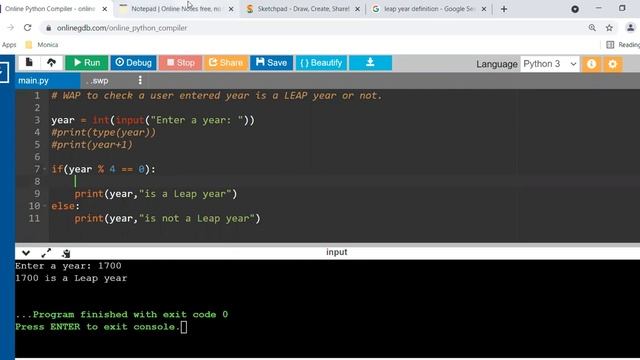Switch to leap year definition Google tab
This screenshot has height=360, width=640.
click(428, 9)
